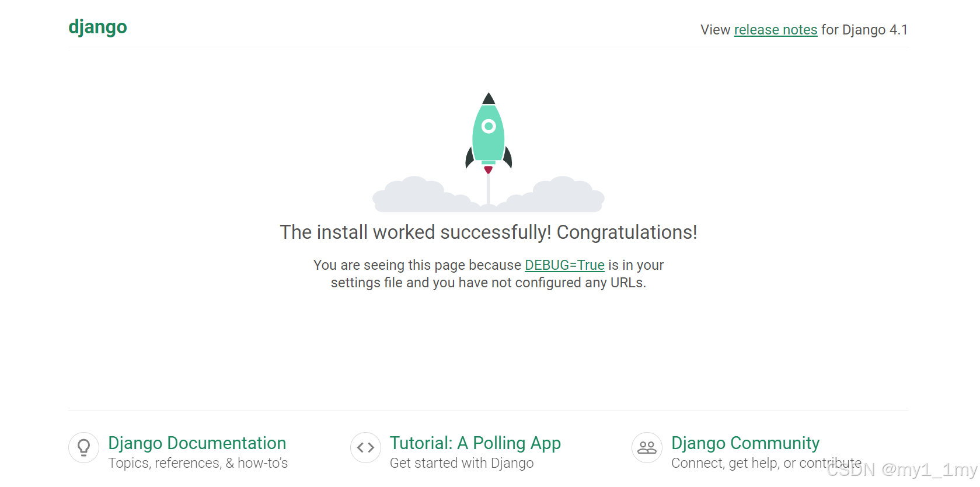Click the lightbulb icon beside Django Documentation
The height and width of the screenshot is (487, 980).
(x=83, y=447)
